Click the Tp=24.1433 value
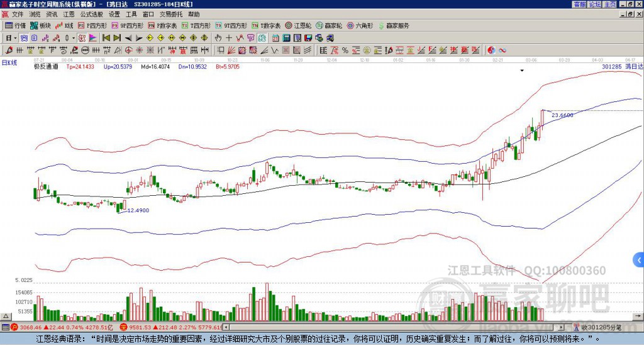The image size is (644, 345). pyautogui.click(x=80, y=66)
